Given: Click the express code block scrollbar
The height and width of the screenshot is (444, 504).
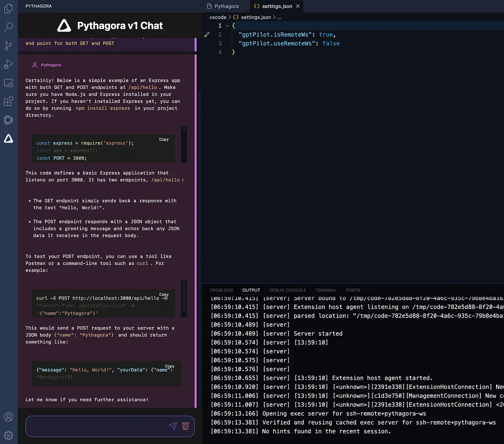Looking at the screenshot, I should [x=184, y=144].
